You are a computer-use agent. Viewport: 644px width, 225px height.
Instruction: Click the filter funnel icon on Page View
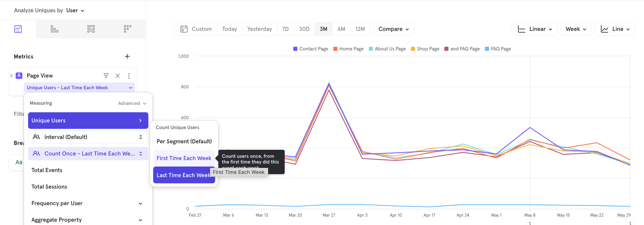(106, 76)
